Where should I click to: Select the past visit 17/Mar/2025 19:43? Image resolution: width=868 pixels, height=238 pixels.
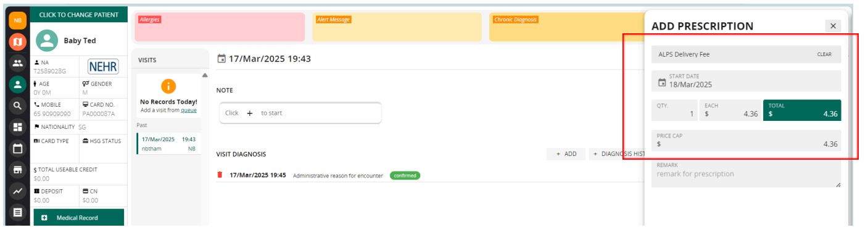pos(168,144)
